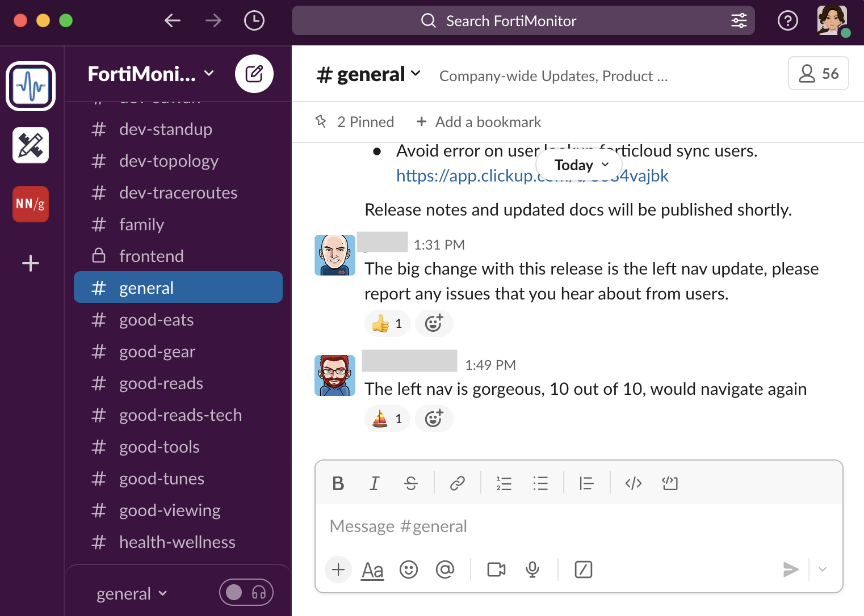Open the Today date dropdown
The height and width of the screenshot is (616, 864).
[x=580, y=165]
